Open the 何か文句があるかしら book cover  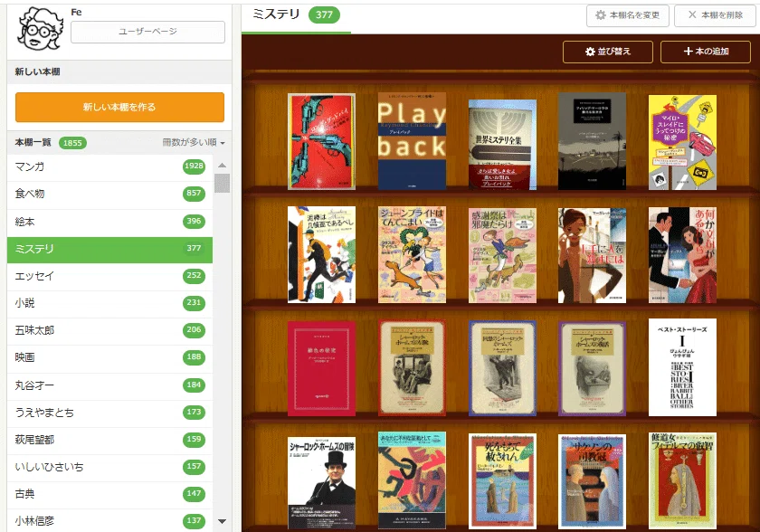point(682,255)
